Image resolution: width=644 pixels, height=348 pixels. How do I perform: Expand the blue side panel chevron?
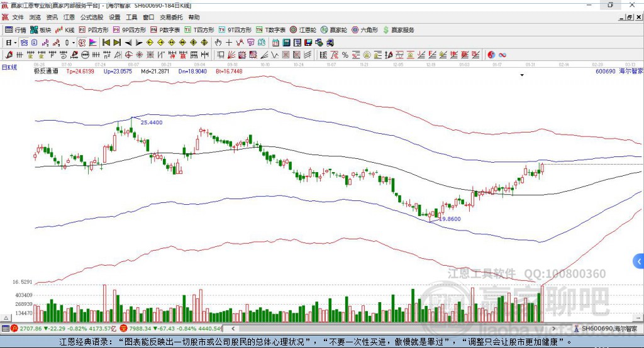[x=639, y=261]
